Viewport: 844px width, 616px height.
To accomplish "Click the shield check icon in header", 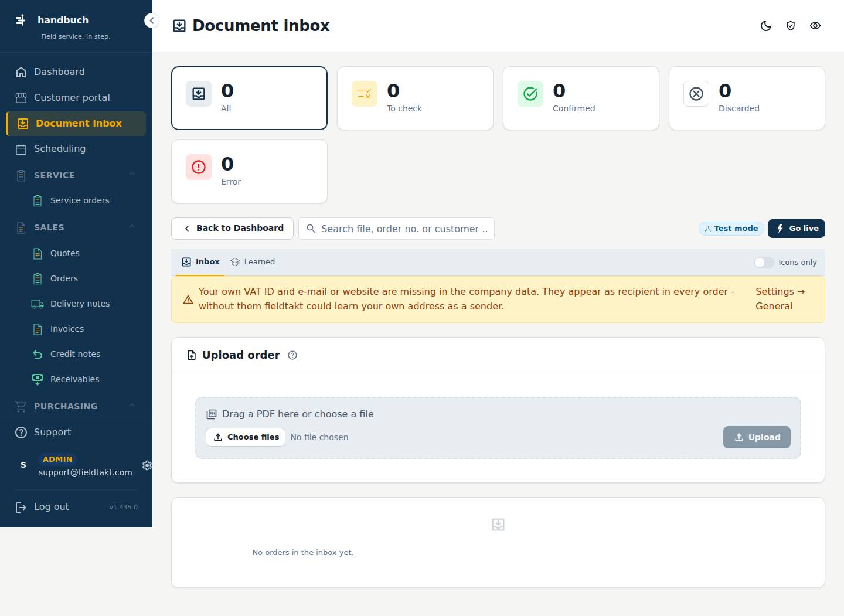I will (x=791, y=26).
